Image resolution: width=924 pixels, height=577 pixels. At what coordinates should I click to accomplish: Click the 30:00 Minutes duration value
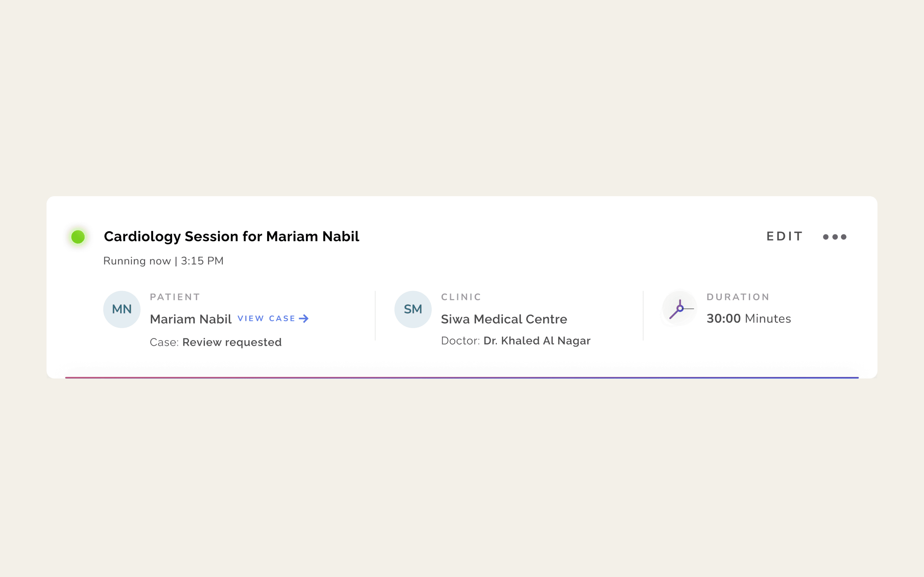(x=749, y=319)
